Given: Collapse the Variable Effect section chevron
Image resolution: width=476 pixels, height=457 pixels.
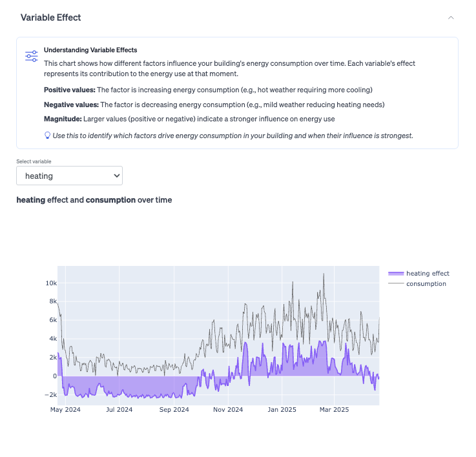Looking at the screenshot, I should (451, 18).
